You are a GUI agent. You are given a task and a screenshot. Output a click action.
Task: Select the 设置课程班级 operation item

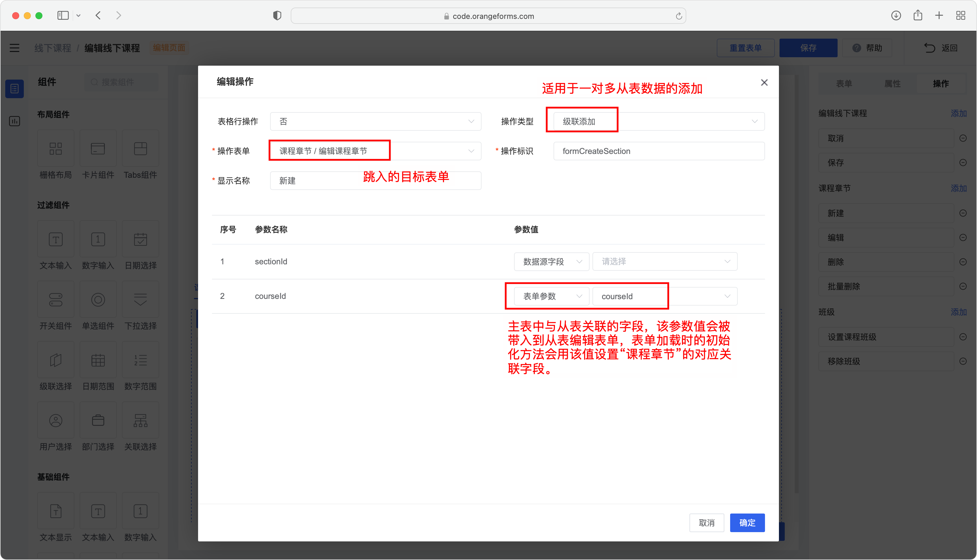(886, 337)
